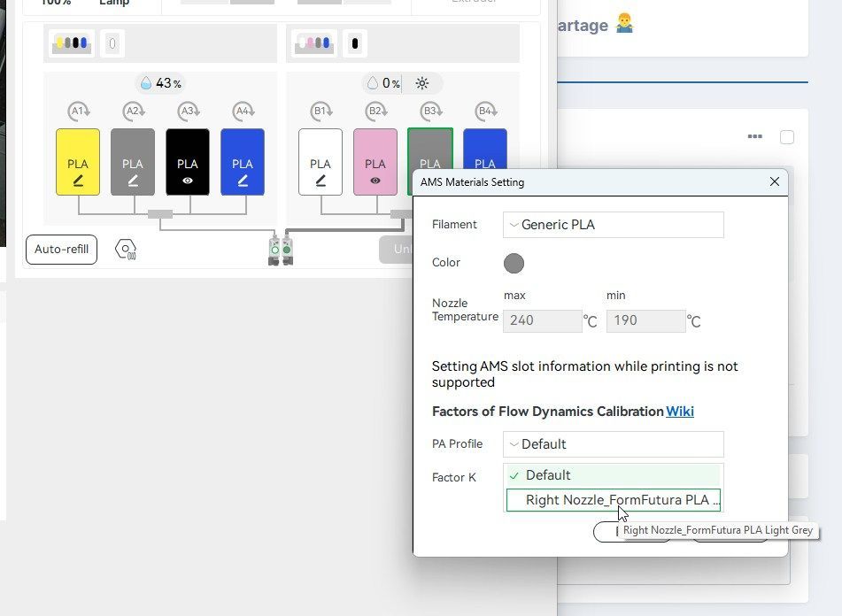View black A3 filament via eye icon

click(x=188, y=181)
